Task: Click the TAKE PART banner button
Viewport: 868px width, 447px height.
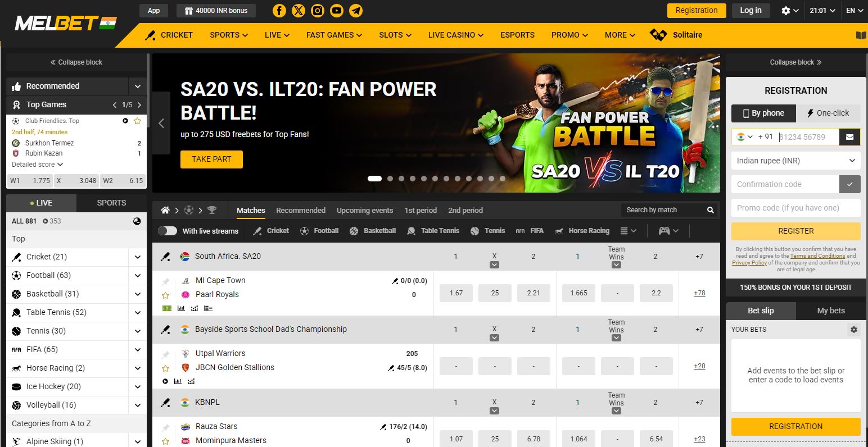Action: (211, 159)
